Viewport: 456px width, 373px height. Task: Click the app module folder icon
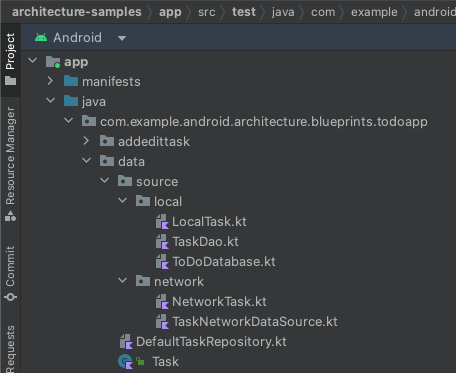pos(53,62)
